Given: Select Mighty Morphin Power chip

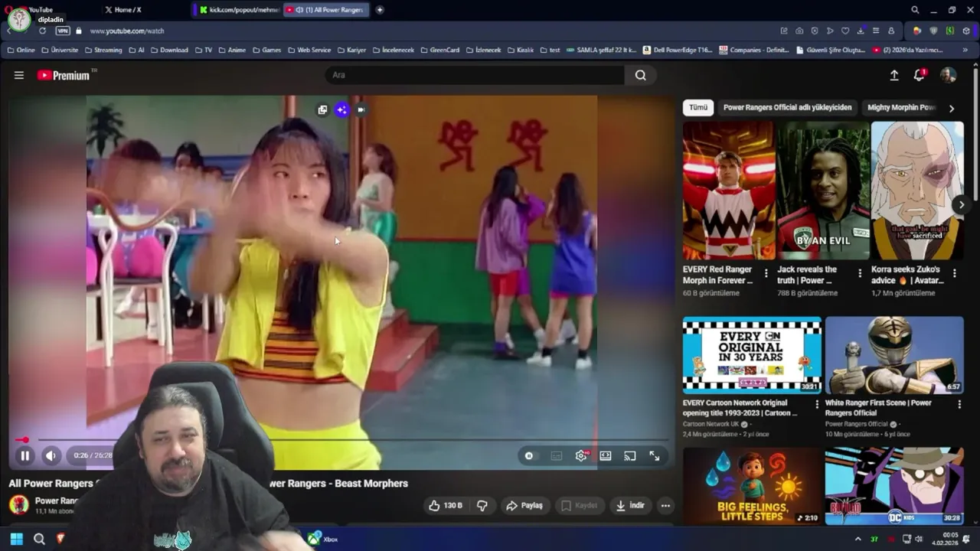Looking at the screenshot, I should tap(901, 108).
